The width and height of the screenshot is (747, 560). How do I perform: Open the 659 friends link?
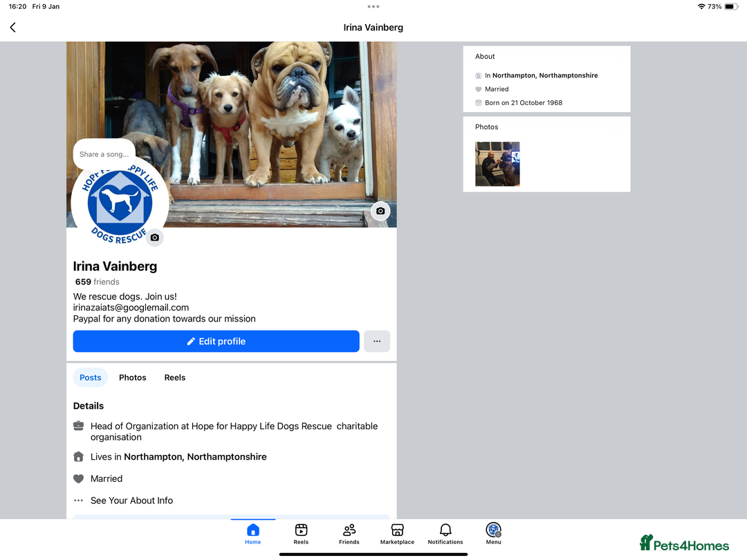[x=97, y=281]
